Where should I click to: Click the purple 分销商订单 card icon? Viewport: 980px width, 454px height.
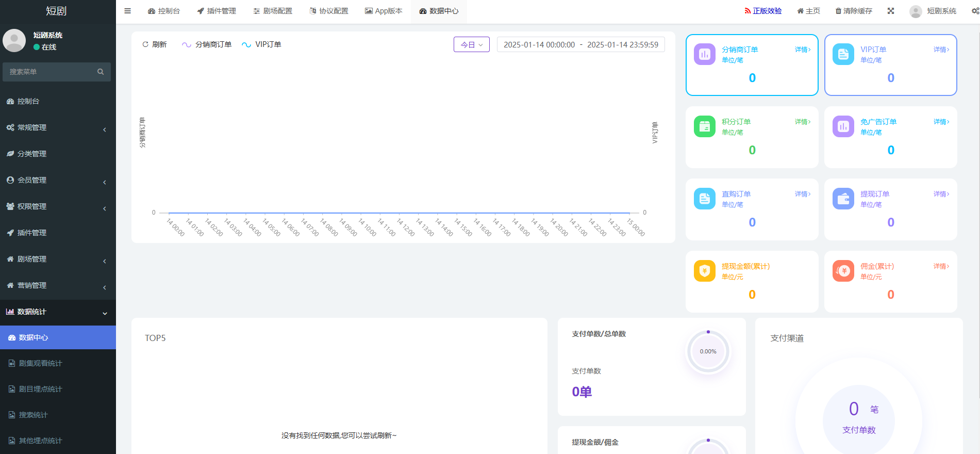tap(705, 54)
